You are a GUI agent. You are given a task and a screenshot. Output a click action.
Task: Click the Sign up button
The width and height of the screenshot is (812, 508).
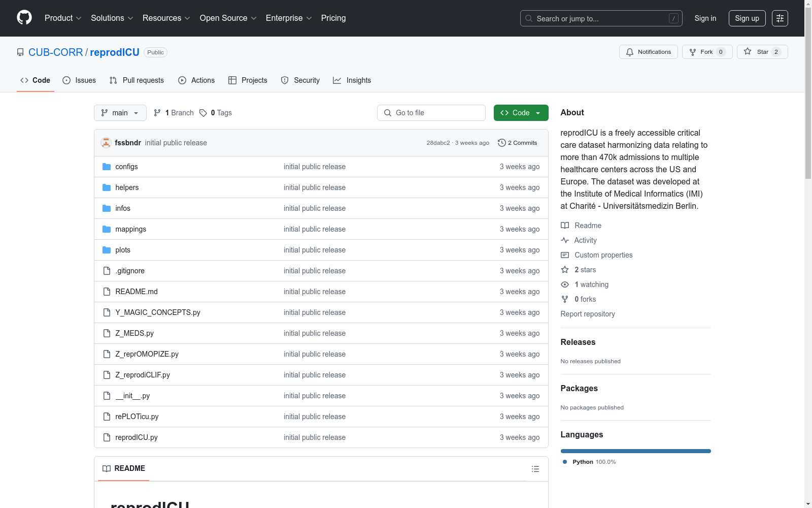coord(747,18)
